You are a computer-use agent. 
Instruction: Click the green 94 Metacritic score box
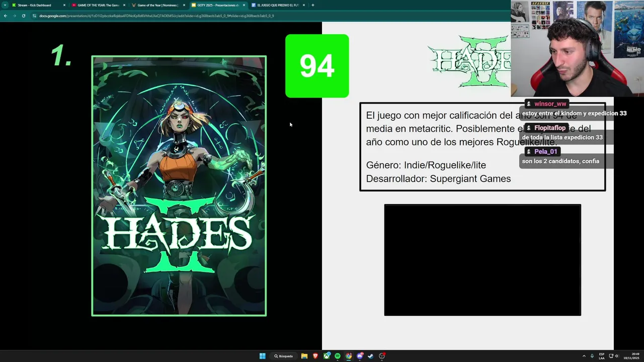click(317, 66)
